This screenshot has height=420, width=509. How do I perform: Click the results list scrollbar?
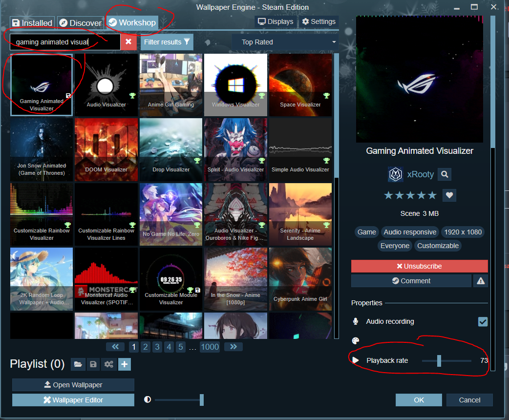(x=336, y=196)
